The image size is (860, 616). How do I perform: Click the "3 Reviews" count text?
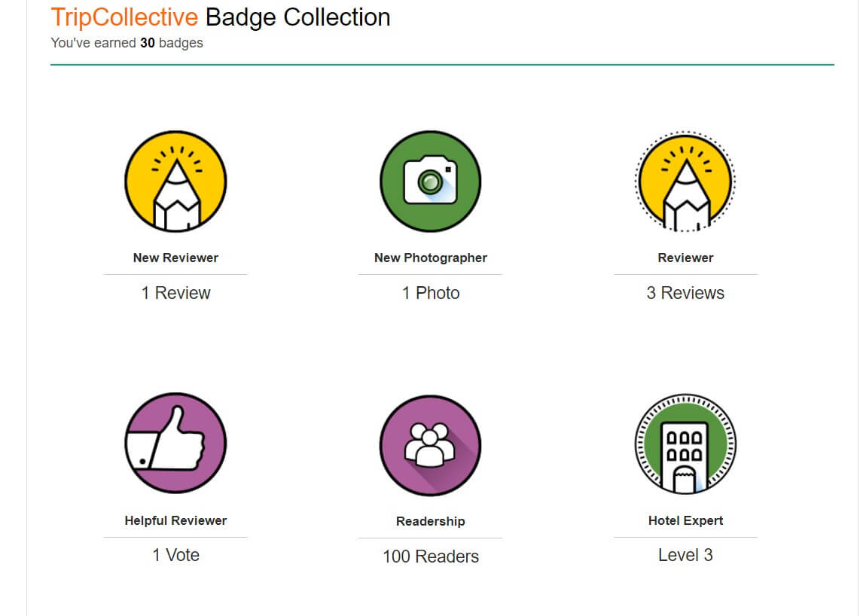pyautogui.click(x=685, y=293)
